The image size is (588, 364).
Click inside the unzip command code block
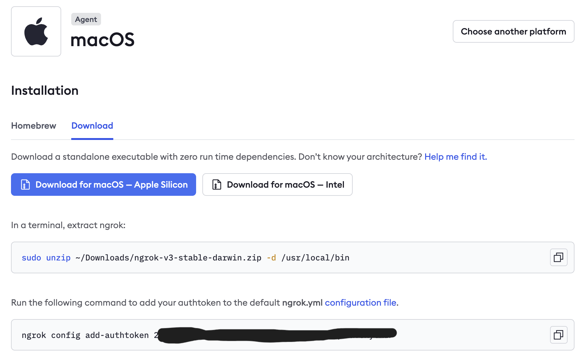click(x=439, y=258)
